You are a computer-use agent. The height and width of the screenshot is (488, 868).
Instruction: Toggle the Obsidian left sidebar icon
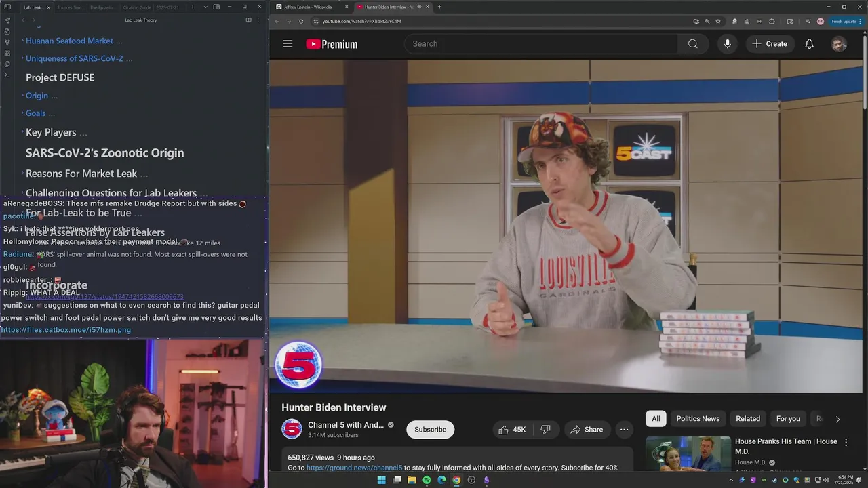7,7
